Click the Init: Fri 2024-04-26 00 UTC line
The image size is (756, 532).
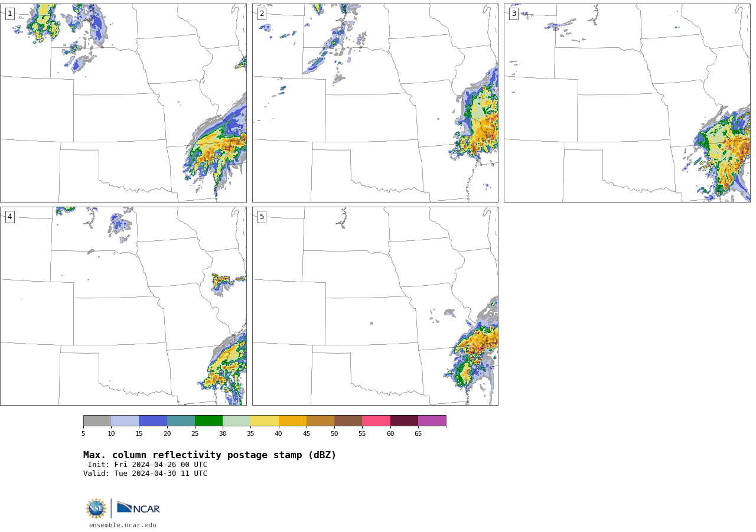click(x=148, y=465)
